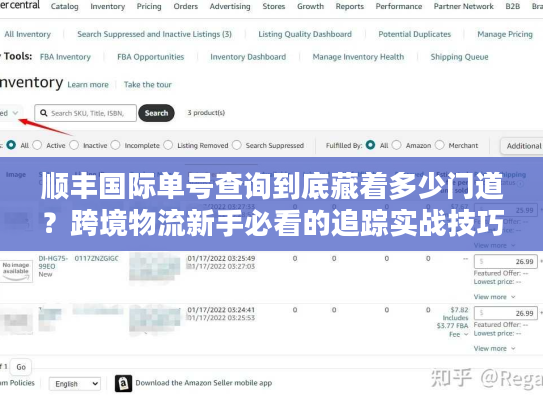This screenshot has height=408, width=543.
Task: Open the Pricing menu
Action: (149, 6)
